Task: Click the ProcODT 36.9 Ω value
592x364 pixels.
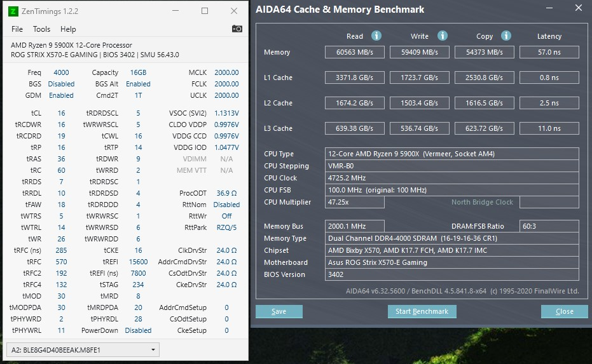Action: click(x=226, y=192)
